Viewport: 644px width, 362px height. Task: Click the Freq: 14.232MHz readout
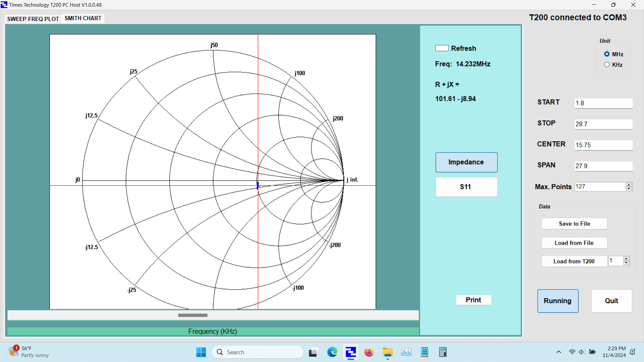[x=463, y=64]
